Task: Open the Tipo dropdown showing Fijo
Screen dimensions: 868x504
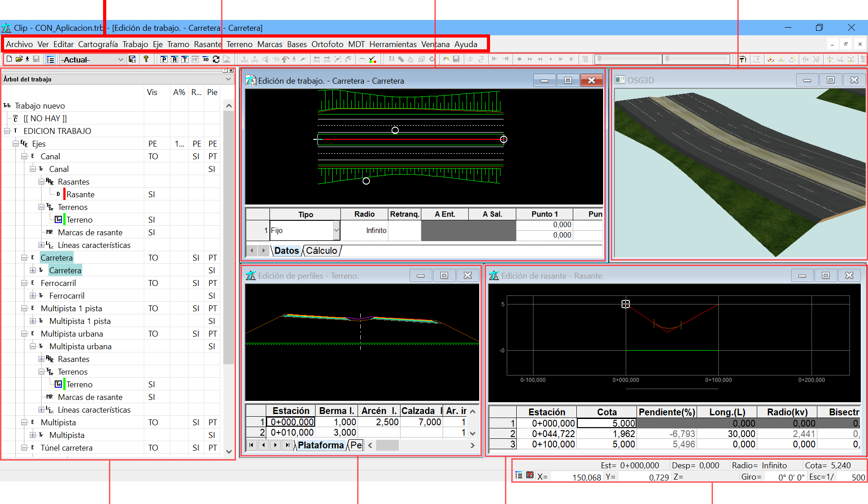Action: pyautogui.click(x=336, y=230)
